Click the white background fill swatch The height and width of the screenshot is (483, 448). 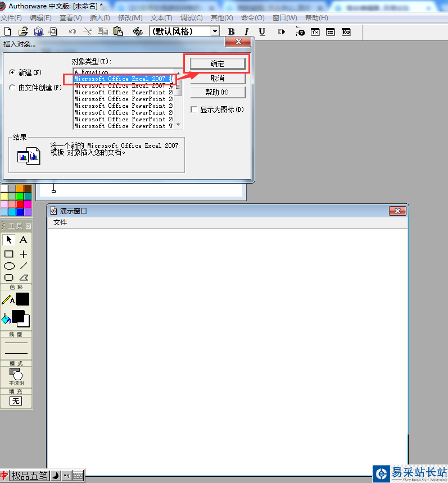[26, 322]
